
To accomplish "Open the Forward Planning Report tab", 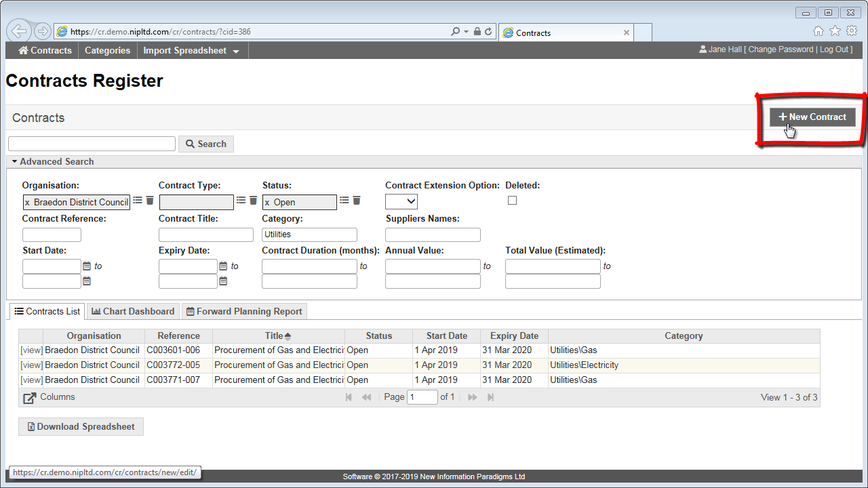I will point(244,311).
